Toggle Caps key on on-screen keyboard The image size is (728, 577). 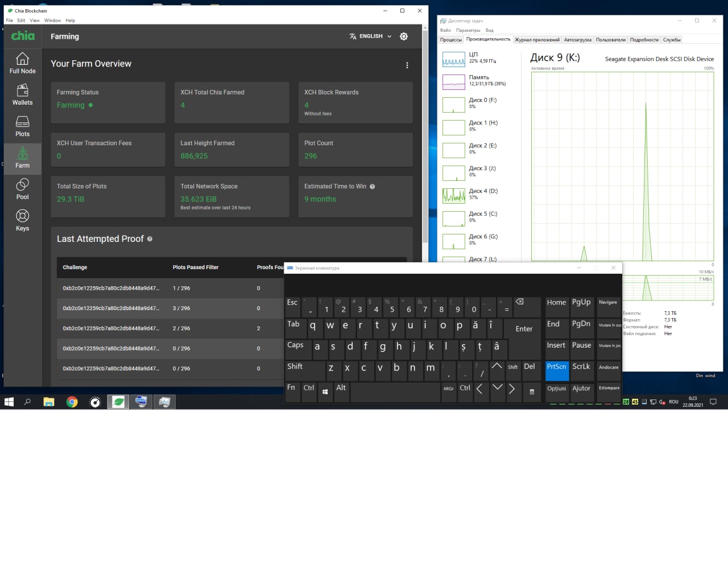click(x=297, y=349)
